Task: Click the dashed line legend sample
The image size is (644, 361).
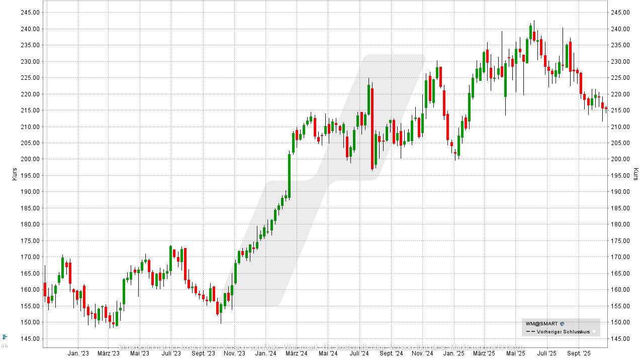Action: coord(530,332)
